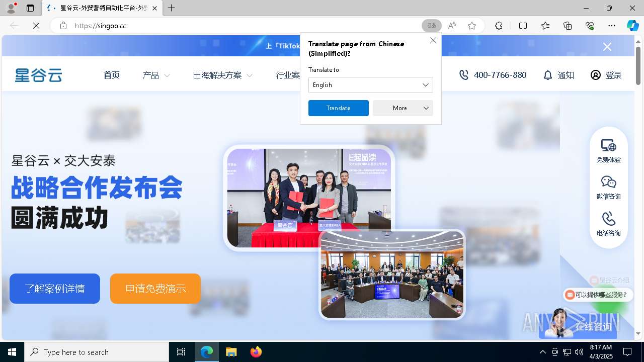Open Copilot sidebar icon
Screen dimensions: 644x362
[x=632, y=26]
